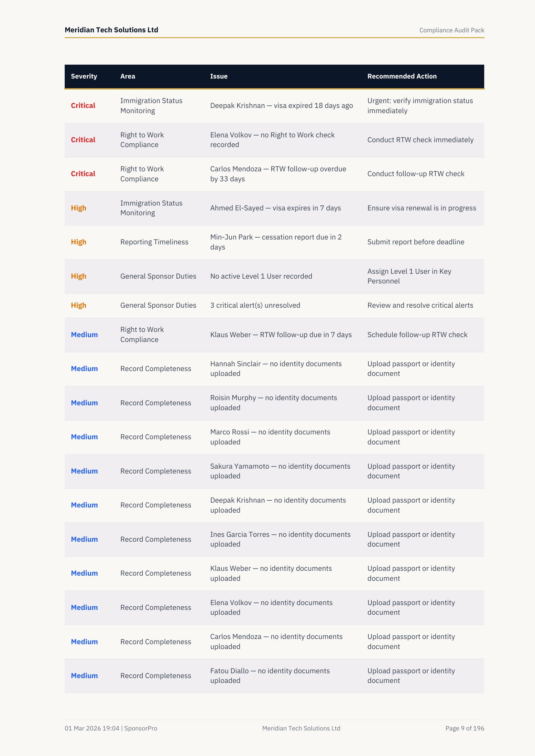This screenshot has width=535, height=756.
Task: Click the Medium label on the Sakura Yamamoto row
Action: [84, 471]
